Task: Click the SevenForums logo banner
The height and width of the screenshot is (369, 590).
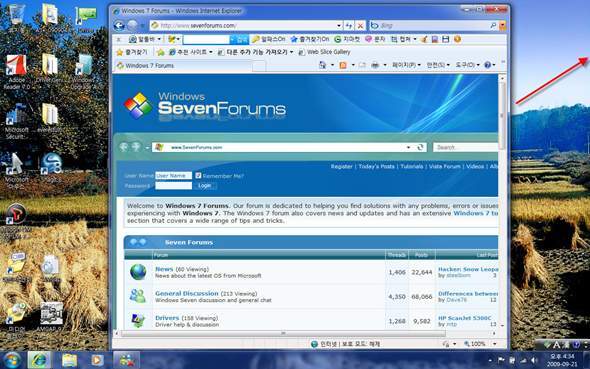Action: point(205,106)
